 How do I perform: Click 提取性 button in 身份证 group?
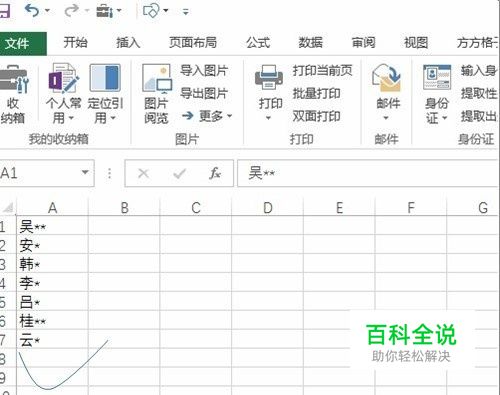tap(479, 93)
